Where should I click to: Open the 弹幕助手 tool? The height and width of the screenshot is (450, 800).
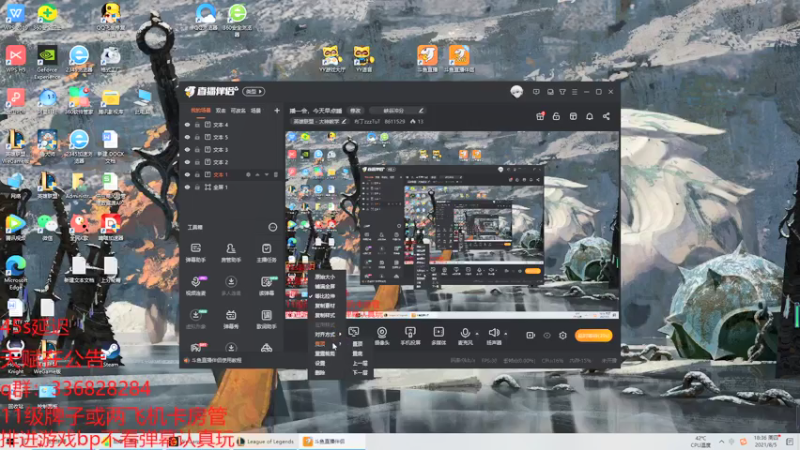pyautogui.click(x=195, y=253)
